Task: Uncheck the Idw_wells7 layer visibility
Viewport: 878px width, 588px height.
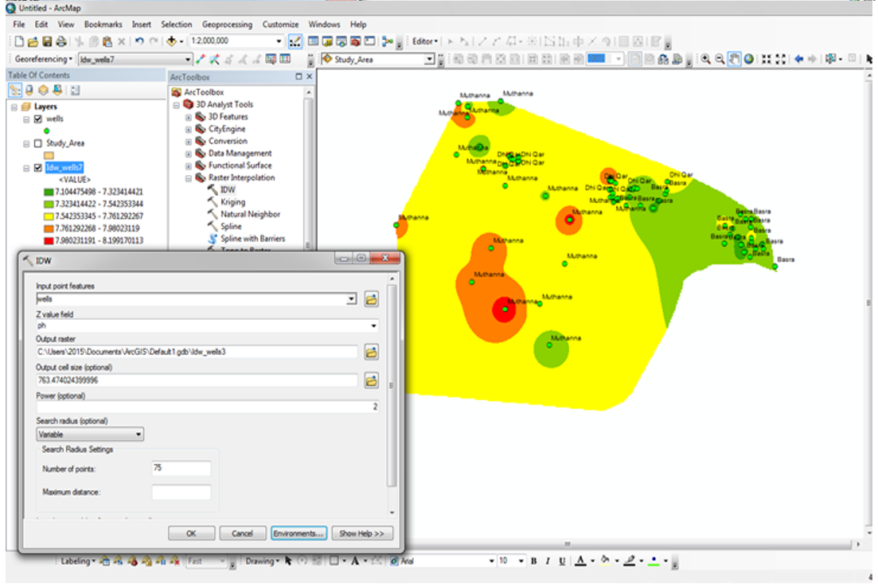Action: (x=38, y=168)
